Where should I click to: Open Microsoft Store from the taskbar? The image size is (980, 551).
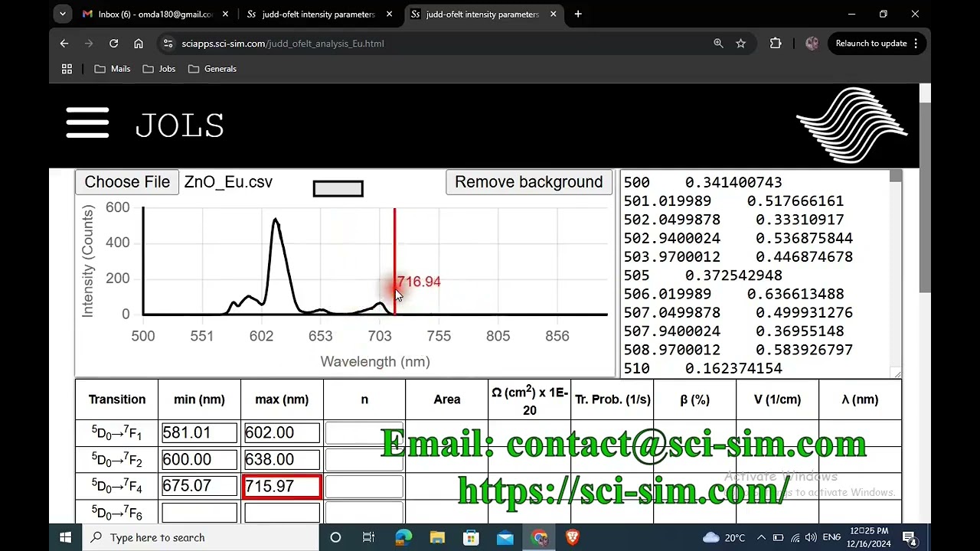point(471,537)
